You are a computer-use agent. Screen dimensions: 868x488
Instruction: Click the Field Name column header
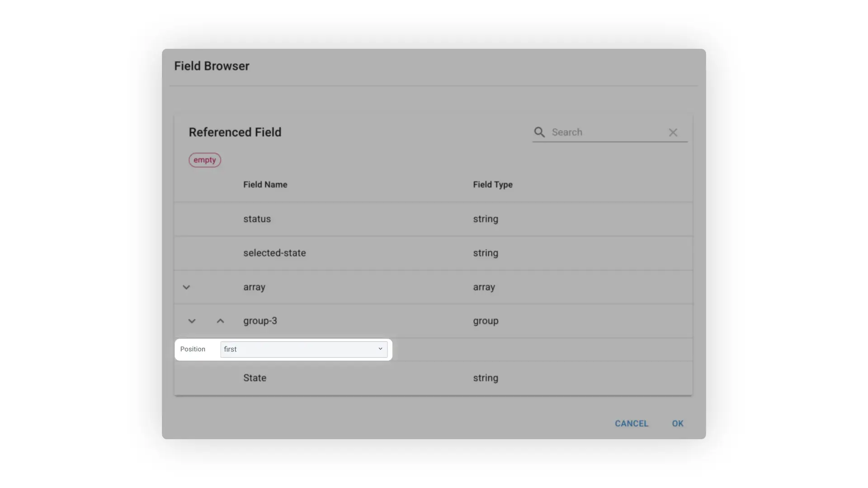265,184
